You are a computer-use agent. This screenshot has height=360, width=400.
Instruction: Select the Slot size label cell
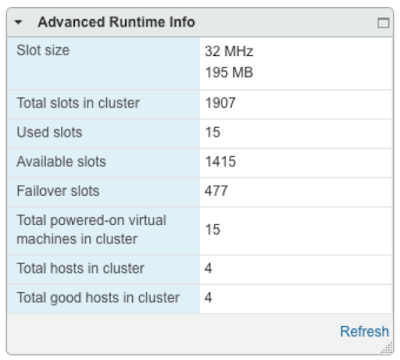104,64
